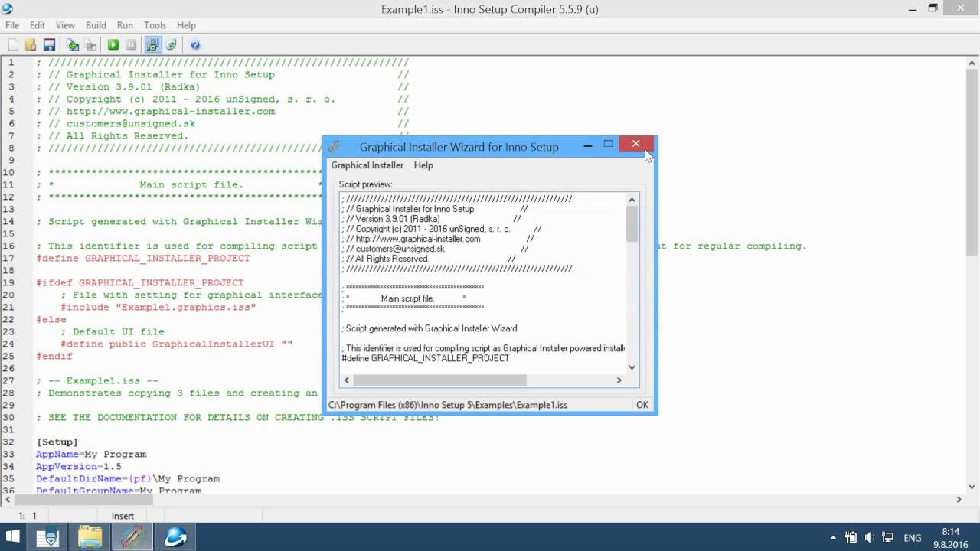This screenshot has width=980, height=551.
Task: Expand the taskbar notification area chevron
Action: (x=833, y=537)
